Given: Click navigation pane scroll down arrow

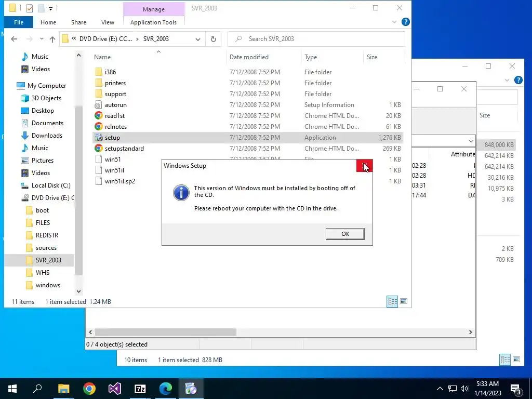Looking at the screenshot, I should click(79, 291).
